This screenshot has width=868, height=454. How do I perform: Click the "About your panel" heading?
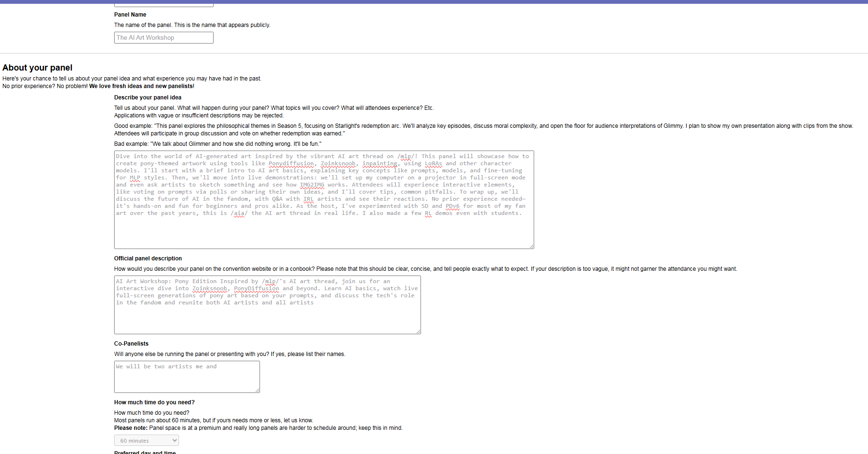[x=37, y=68]
